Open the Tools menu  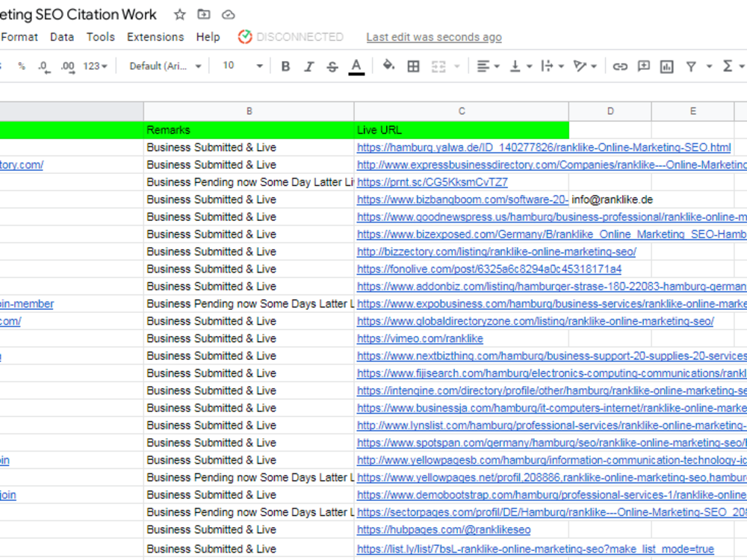pos(101,37)
